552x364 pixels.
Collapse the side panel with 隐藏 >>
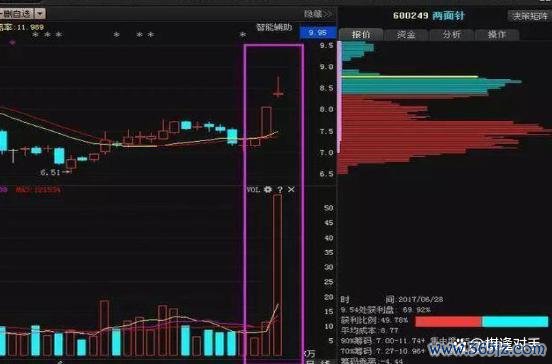(x=318, y=14)
